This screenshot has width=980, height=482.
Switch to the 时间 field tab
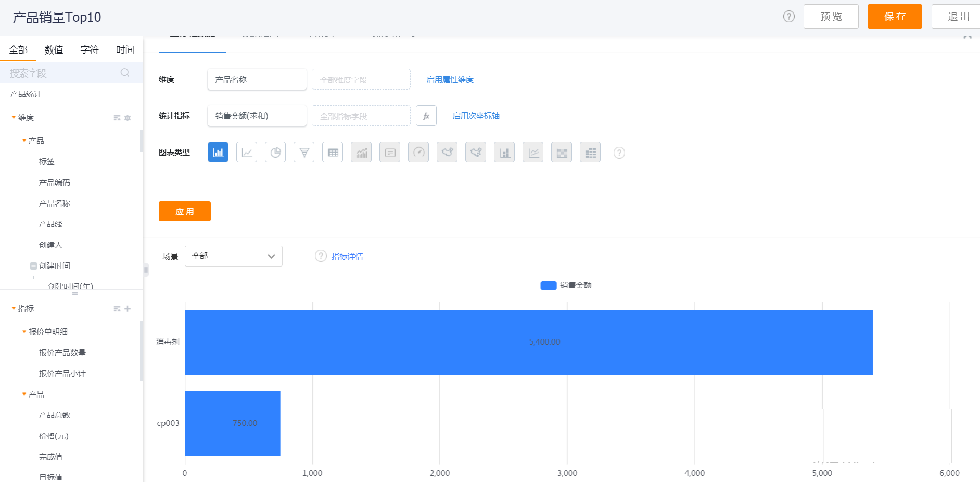tap(125, 50)
